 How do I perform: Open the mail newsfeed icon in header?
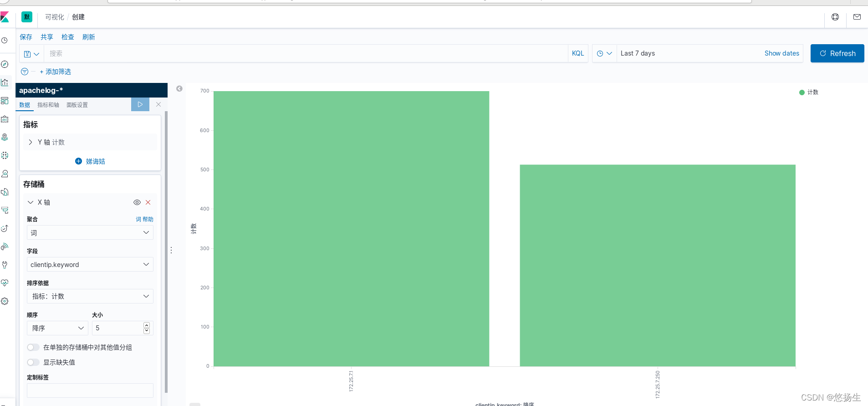857,17
